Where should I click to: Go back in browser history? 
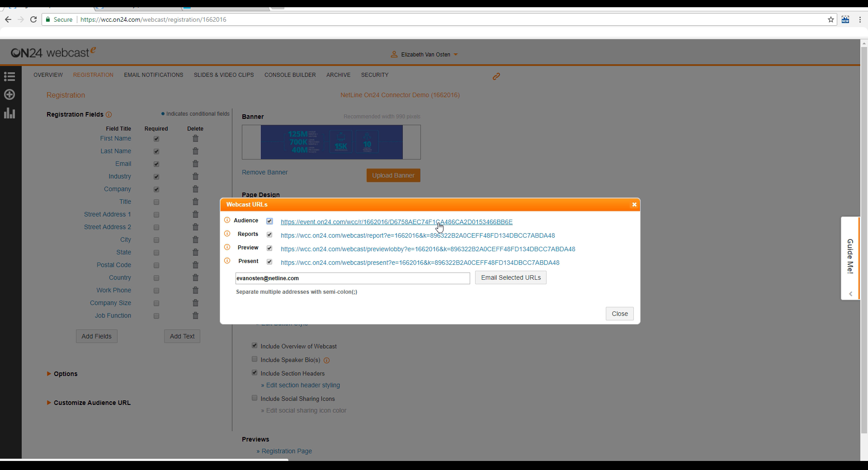[8, 19]
